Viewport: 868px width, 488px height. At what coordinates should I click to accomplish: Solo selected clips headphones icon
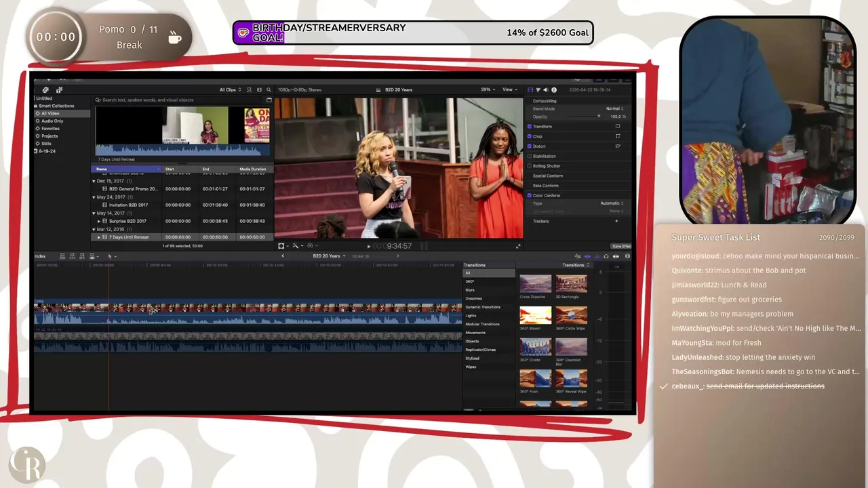point(606,256)
